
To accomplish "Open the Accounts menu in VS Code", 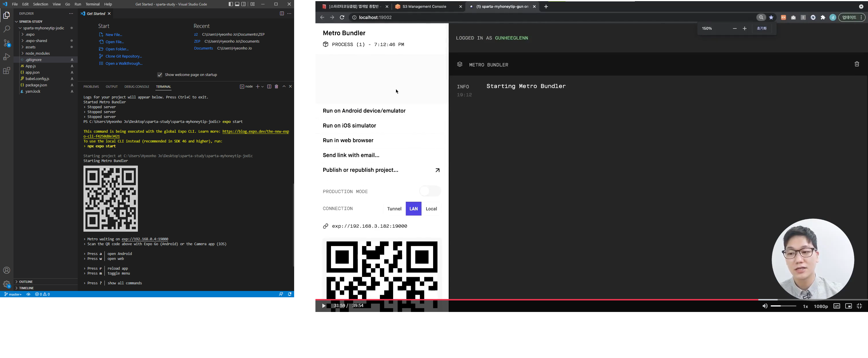I will coord(6,270).
